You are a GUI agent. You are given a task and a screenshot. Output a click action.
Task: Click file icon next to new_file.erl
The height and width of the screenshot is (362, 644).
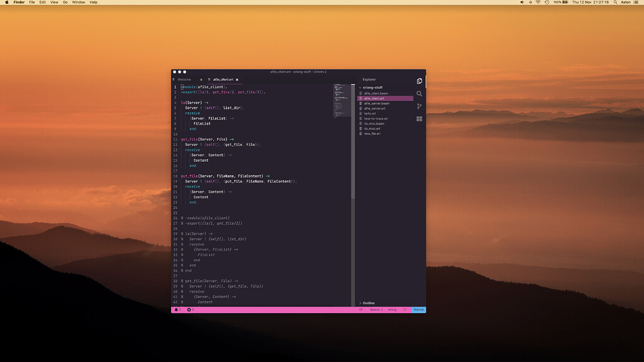361,133
